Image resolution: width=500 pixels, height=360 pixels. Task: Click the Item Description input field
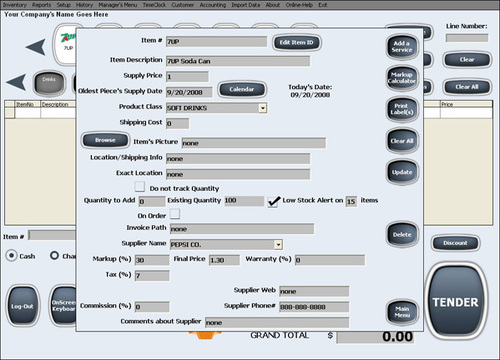tap(238, 61)
